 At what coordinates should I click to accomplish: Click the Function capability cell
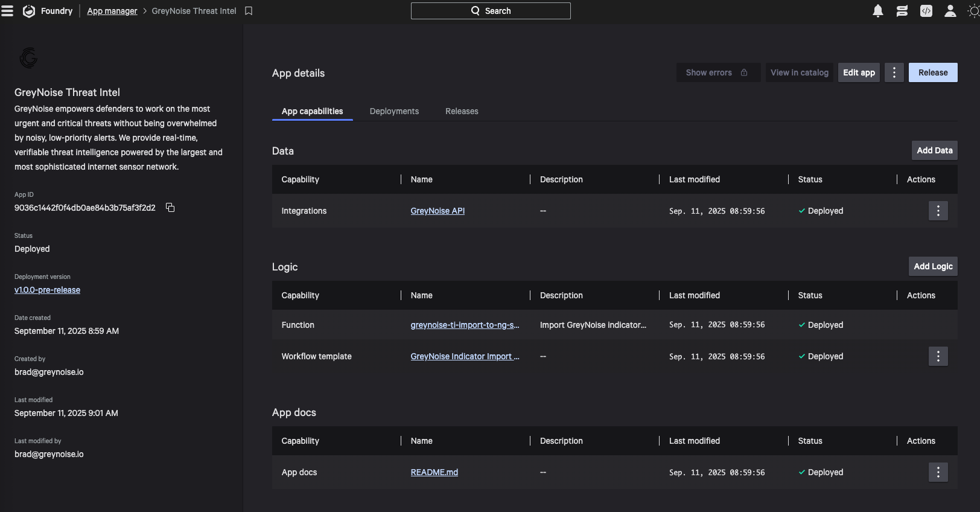tap(298, 325)
